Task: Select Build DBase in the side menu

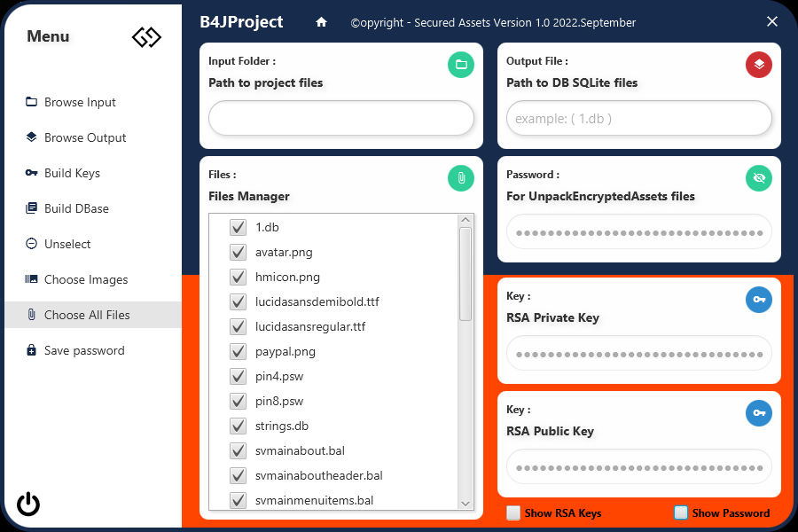Action: 76,208
